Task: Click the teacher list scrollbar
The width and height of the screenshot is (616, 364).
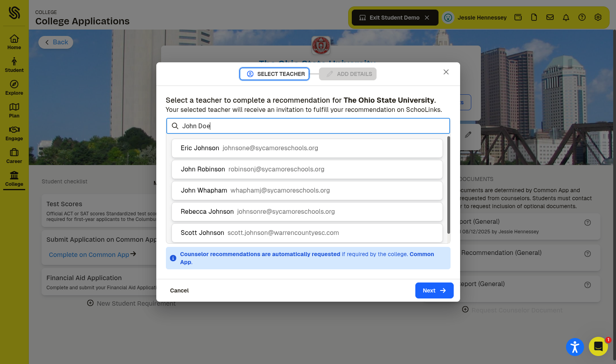Action: (449, 185)
